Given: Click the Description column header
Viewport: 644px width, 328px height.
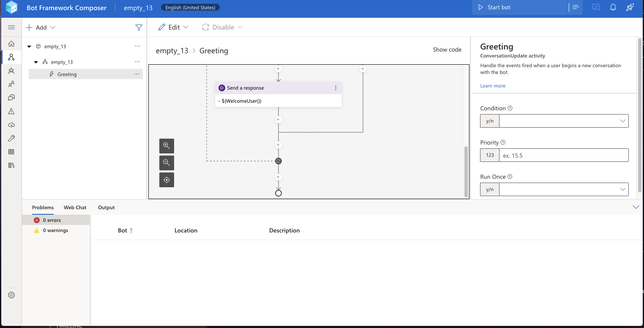Looking at the screenshot, I should click(284, 230).
